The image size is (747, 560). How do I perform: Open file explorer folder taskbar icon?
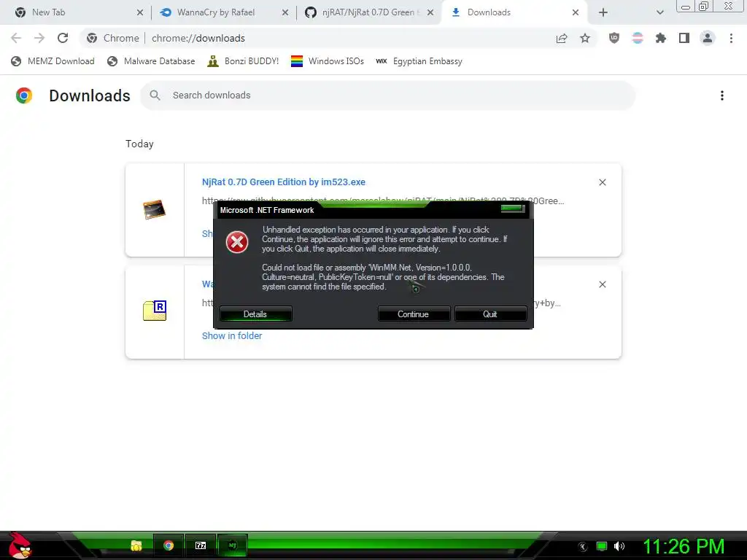pyautogui.click(x=136, y=545)
